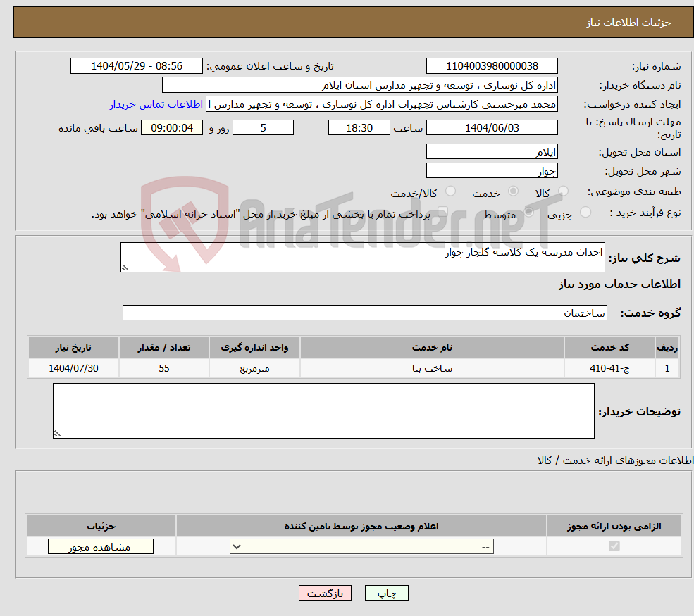Click the اطلاعات خدمات مورد نیاز heading
The image size is (694, 616).
click(x=619, y=284)
